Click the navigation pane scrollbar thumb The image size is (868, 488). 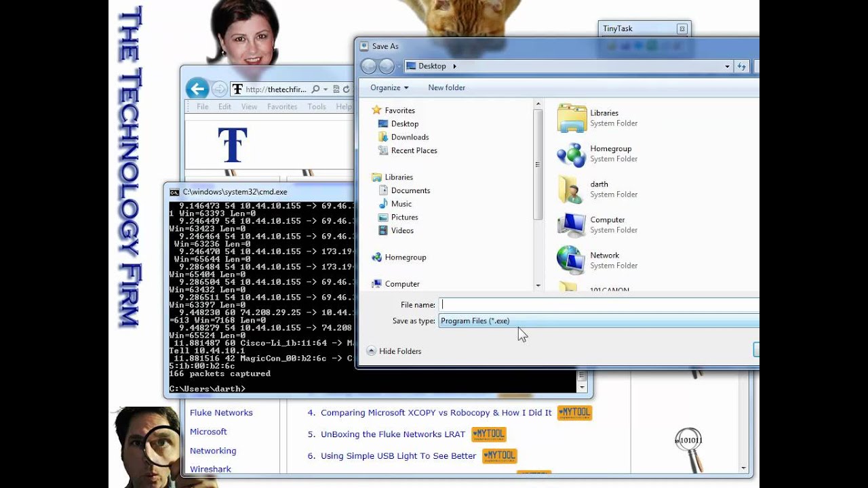(538, 164)
